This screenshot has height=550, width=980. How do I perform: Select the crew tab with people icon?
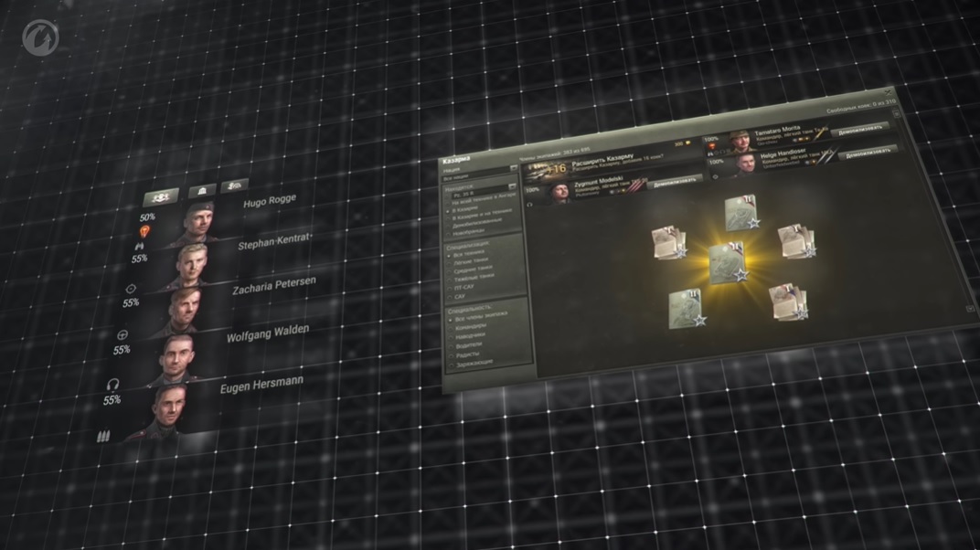[x=160, y=196]
